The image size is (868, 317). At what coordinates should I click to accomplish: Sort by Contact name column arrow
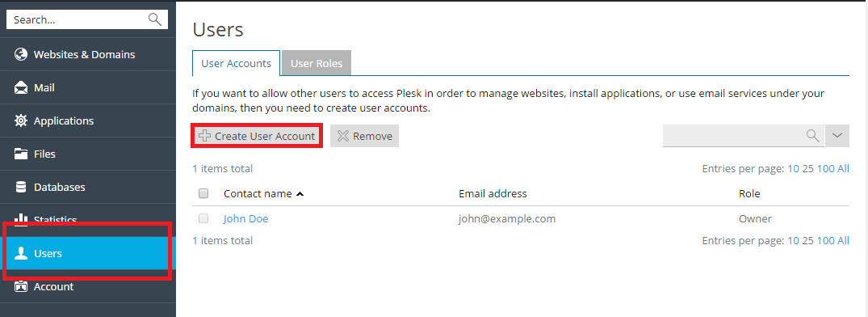coord(300,194)
